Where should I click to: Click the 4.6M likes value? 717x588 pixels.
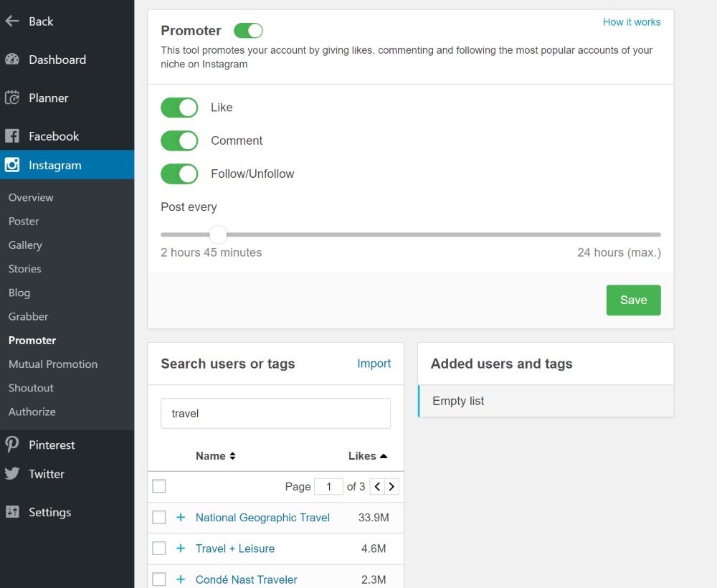(374, 549)
